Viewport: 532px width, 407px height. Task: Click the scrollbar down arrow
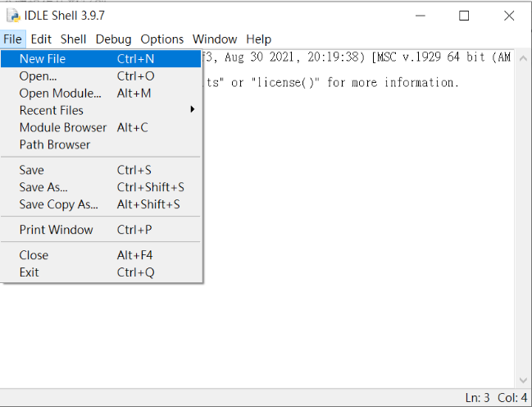coord(523,380)
